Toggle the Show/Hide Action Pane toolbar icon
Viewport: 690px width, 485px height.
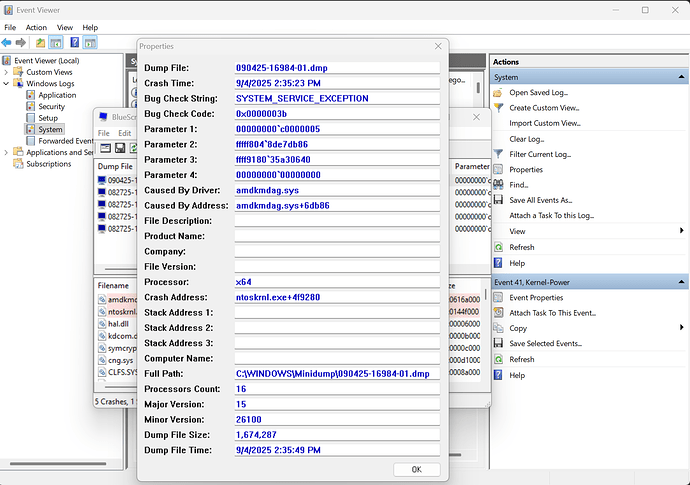pyautogui.click(x=90, y=43)
